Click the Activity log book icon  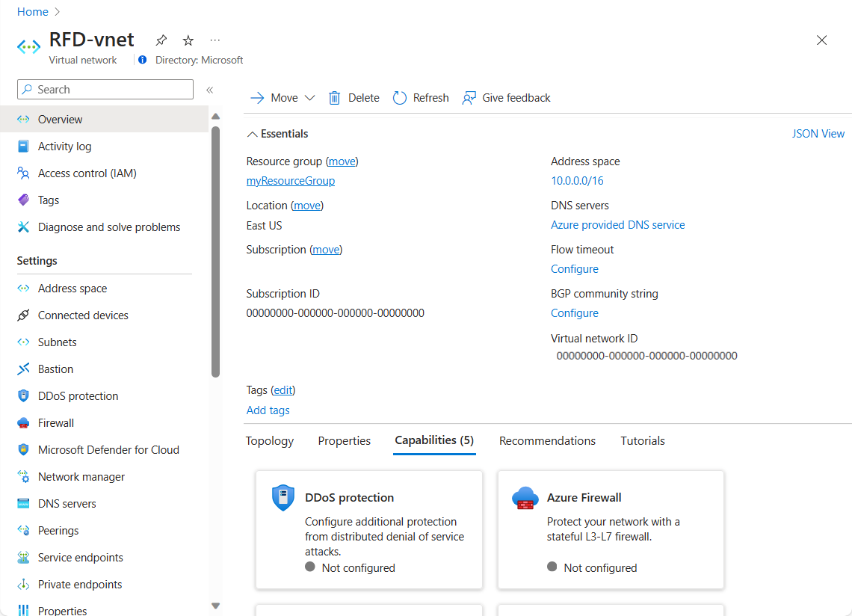pos(23,147)
